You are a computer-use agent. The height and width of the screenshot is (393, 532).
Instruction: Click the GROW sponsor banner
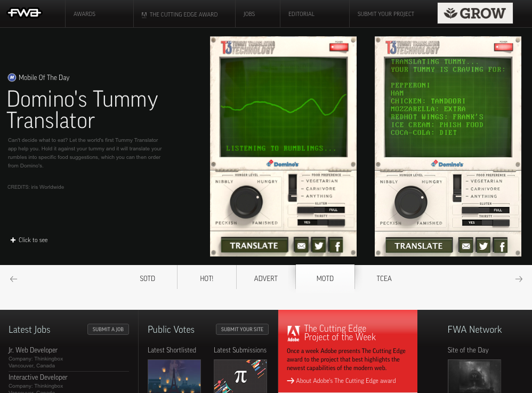pyautogui.click(x=475, y=13)
